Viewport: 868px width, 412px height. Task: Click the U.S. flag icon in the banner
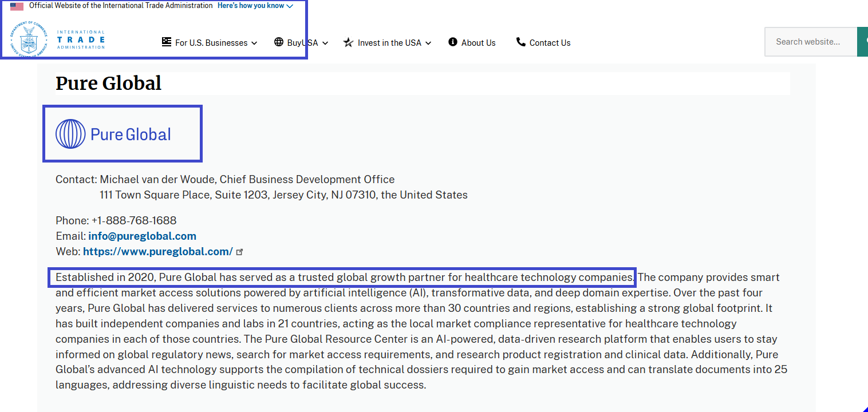(17, 6)
